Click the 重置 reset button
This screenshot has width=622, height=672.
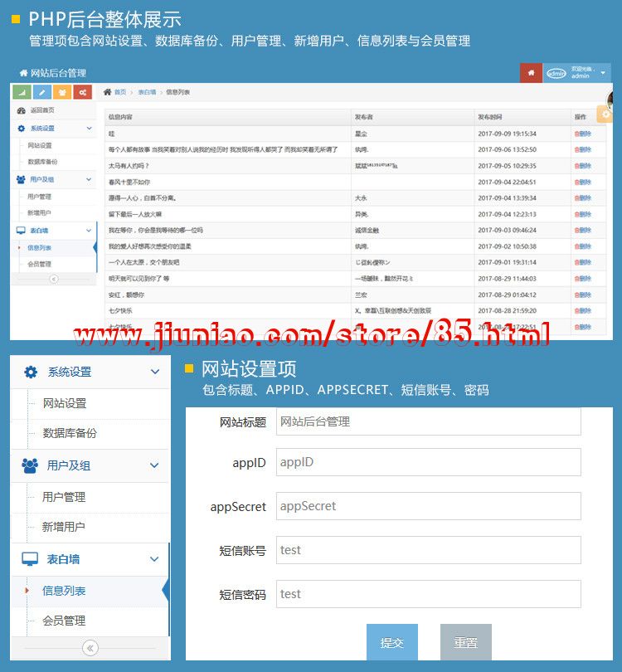point(465,642)
